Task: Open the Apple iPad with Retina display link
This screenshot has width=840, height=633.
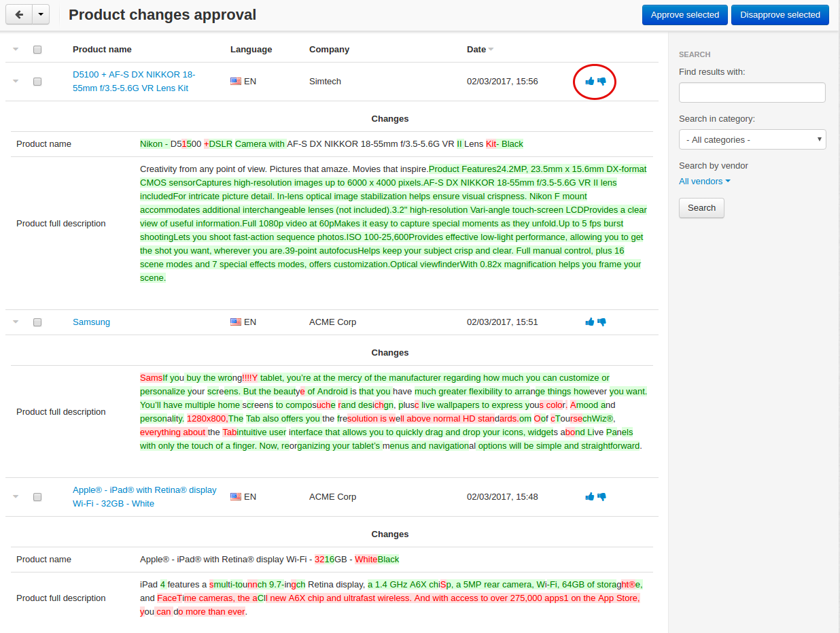Action: [x=145, y=497]
